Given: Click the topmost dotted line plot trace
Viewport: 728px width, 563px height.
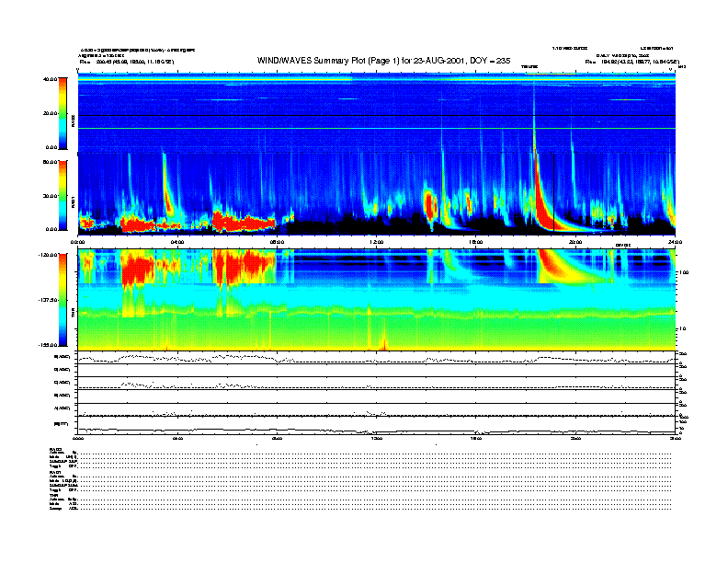Looking at the screenshot, I should coord(377,359).
